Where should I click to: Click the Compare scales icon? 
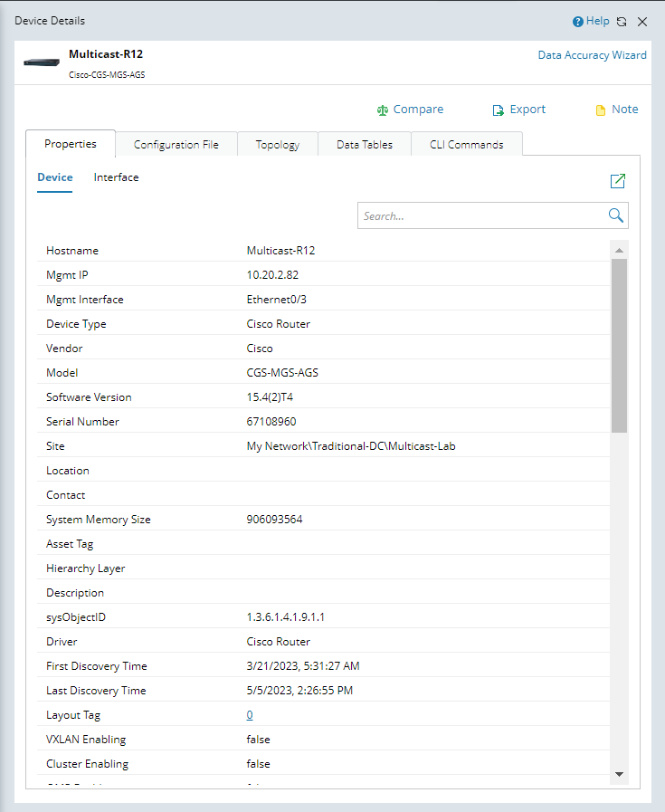pos(383,110)
